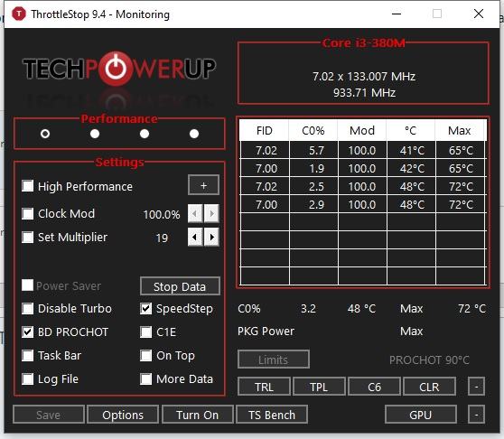This screenshot has height=439, width=504.
Task: Click the Turn On button
Action: [x=198, y=415]
